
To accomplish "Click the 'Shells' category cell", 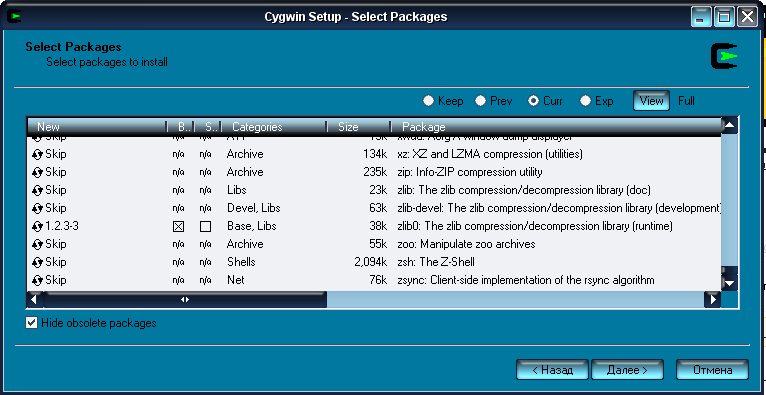I will [241, 262].
